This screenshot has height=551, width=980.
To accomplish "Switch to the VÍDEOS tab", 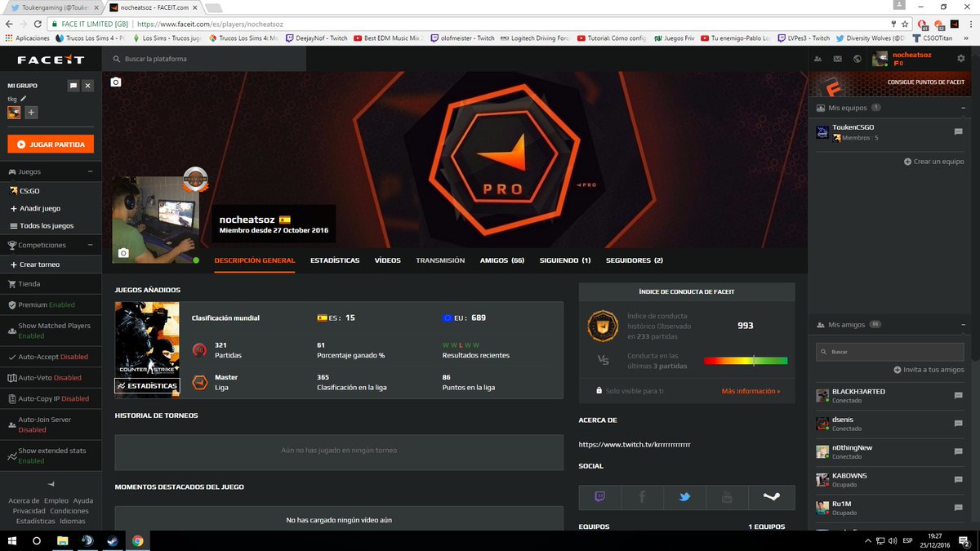I will click(x=388, y=260).
